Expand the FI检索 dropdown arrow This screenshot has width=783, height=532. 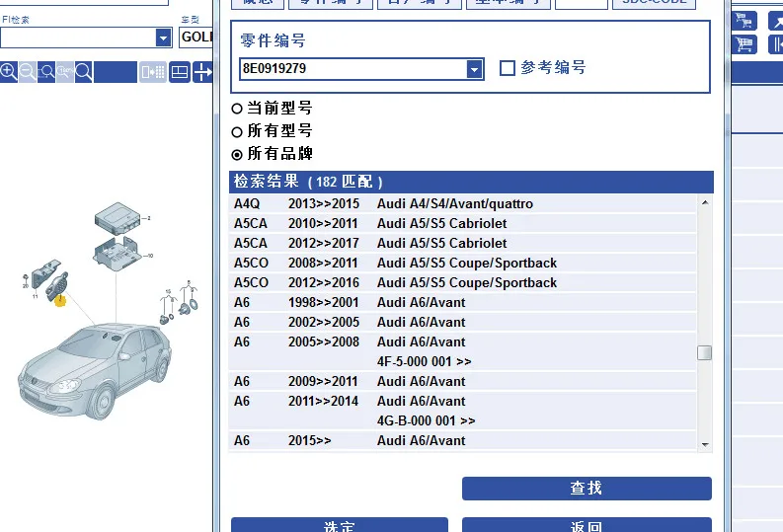[x=163, y=38]
